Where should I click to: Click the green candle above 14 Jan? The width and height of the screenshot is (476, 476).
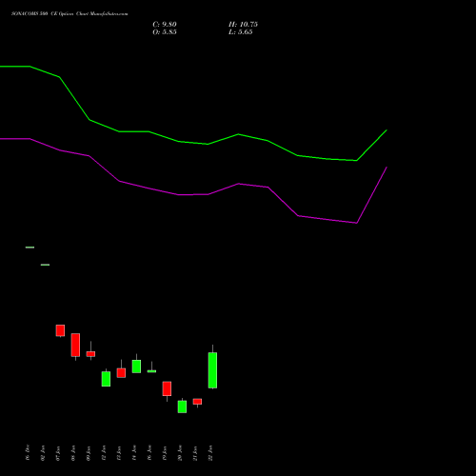coord(136,367)
